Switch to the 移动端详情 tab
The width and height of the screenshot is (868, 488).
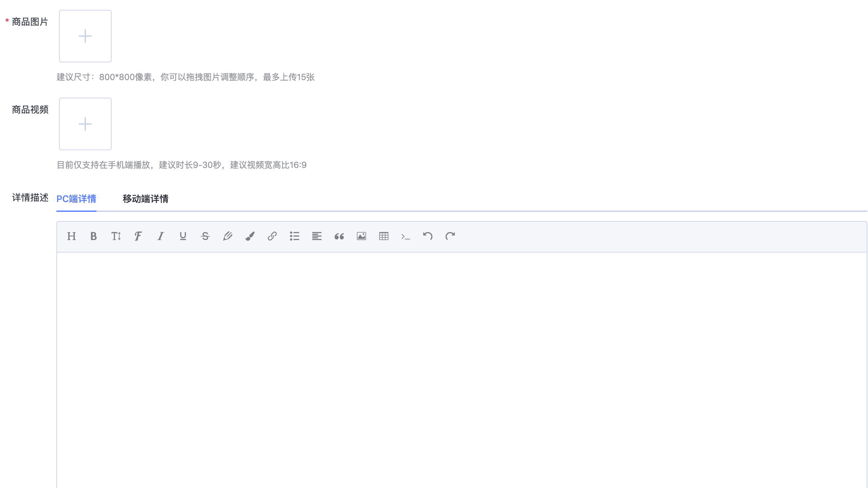pyautogui.click(x=146, y=199)
